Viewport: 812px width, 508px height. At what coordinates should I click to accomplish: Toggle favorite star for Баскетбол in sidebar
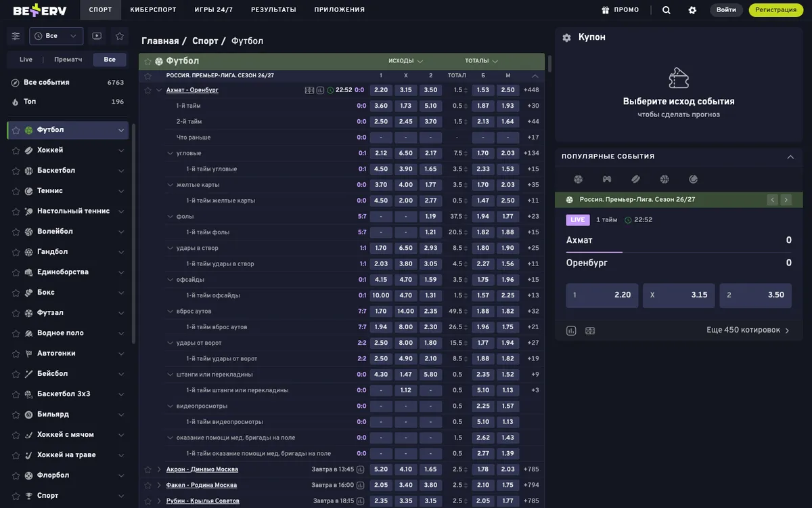click(16, 171)
